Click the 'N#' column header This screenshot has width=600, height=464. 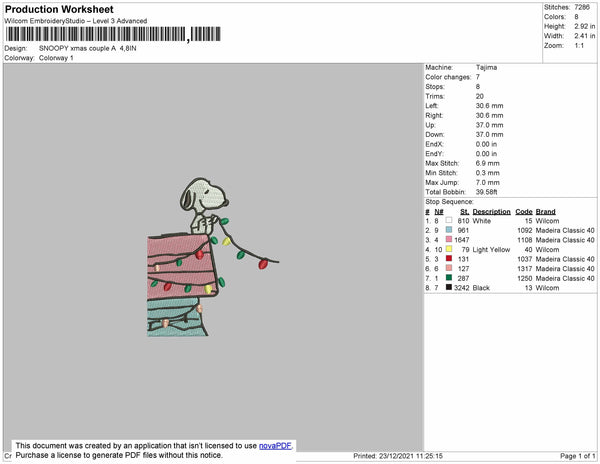(439, 212)
